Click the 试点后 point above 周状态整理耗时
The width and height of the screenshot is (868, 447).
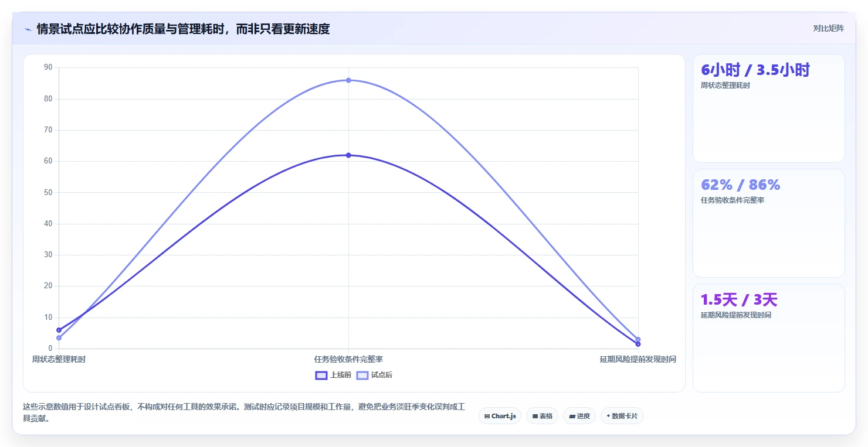59,338
